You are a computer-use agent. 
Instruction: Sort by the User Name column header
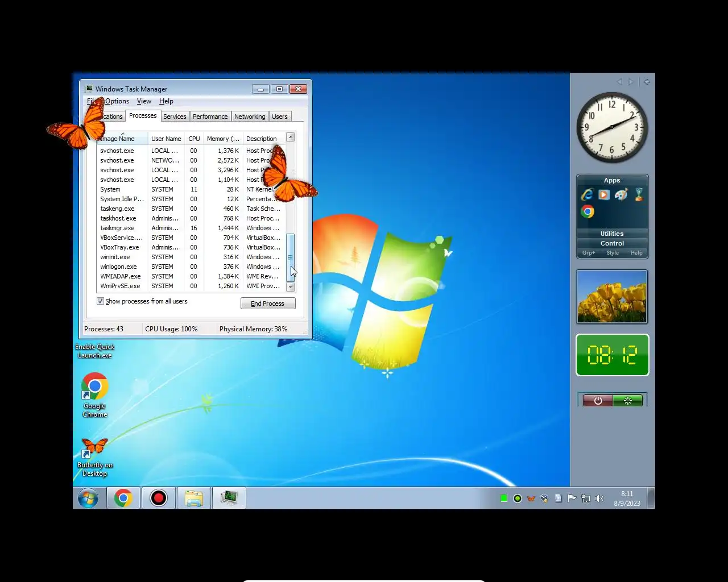coord(166,139)
